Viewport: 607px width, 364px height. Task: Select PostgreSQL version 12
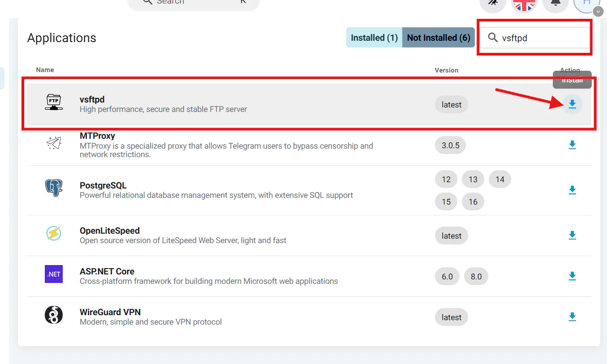[446, 180]
